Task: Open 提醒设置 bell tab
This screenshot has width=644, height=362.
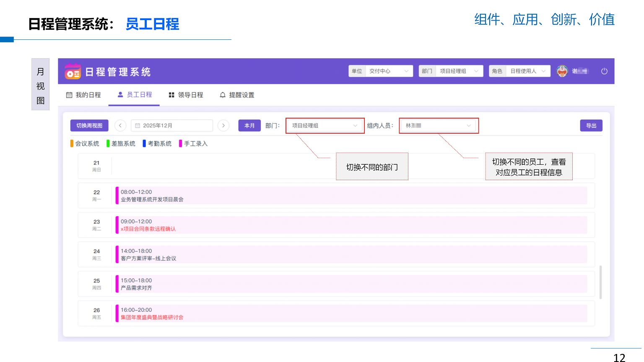Action: coord(237,95)
